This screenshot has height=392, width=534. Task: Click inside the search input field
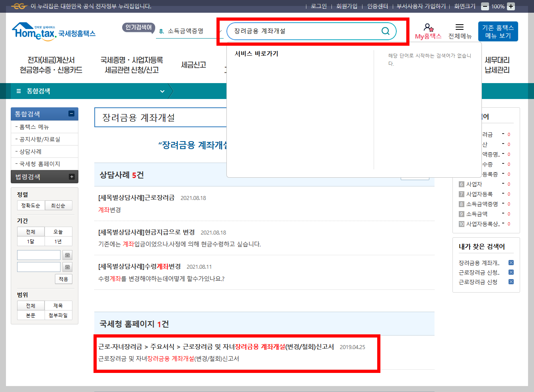[x=302, y=31]
